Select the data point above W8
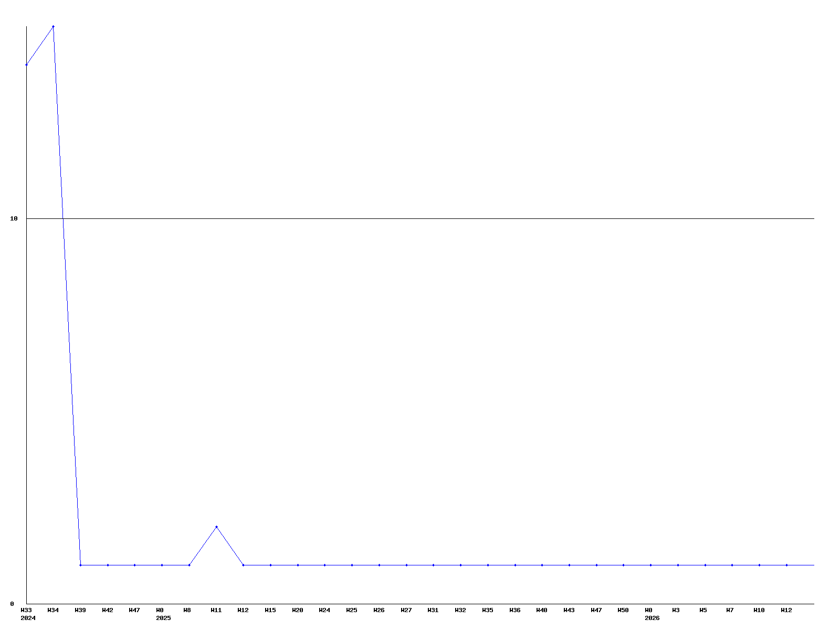 coord(189,565)
